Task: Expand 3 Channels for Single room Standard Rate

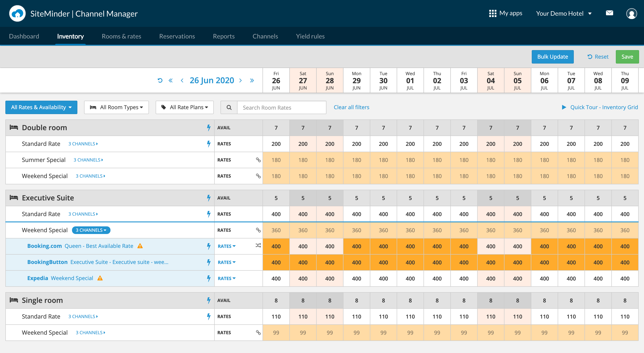Action: (83, 317)
